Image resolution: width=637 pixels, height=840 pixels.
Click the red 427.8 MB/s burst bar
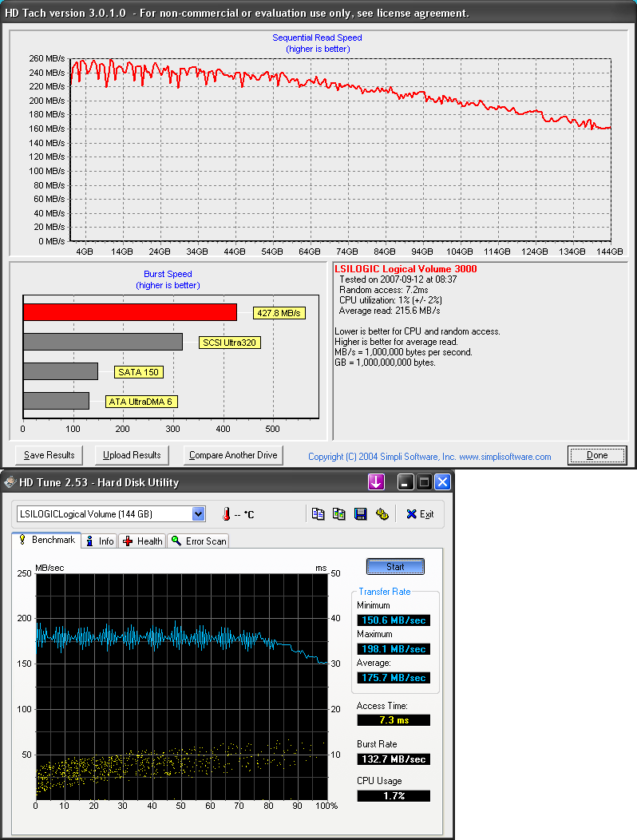click(130, 312)
